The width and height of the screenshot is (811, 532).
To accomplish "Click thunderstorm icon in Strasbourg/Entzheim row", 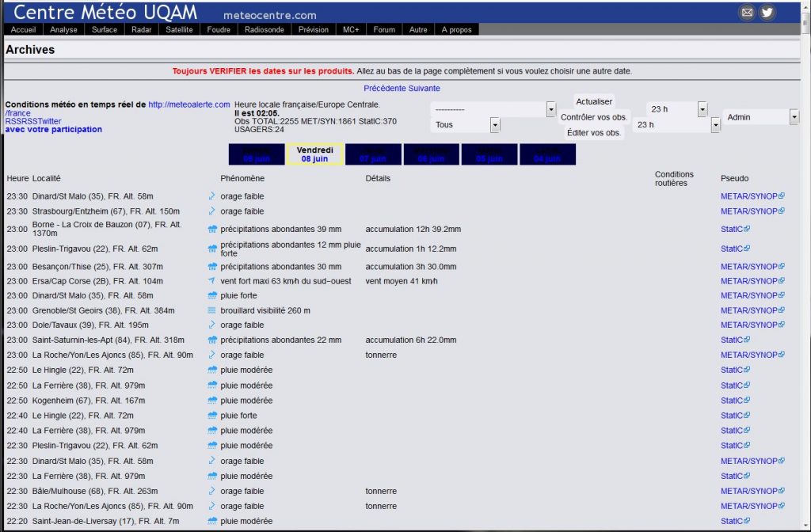I will (211, 211).
